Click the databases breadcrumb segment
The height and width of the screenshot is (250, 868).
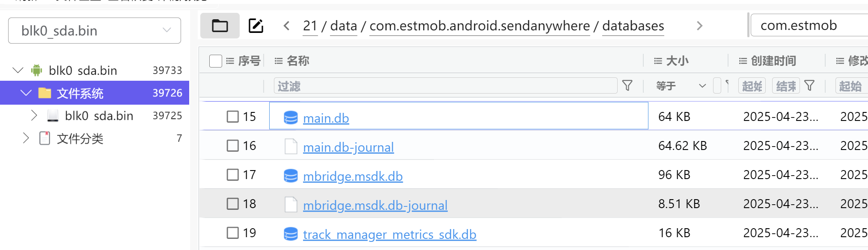tap(633, 26)
